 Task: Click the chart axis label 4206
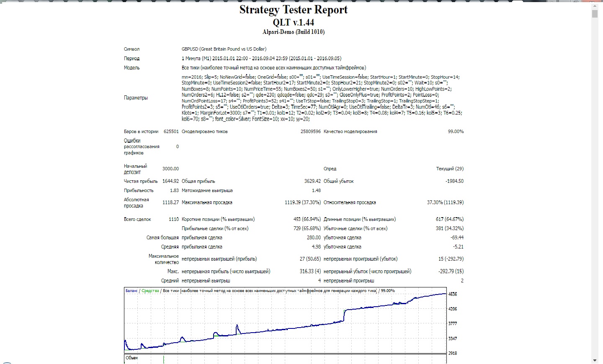pos(453,309)
